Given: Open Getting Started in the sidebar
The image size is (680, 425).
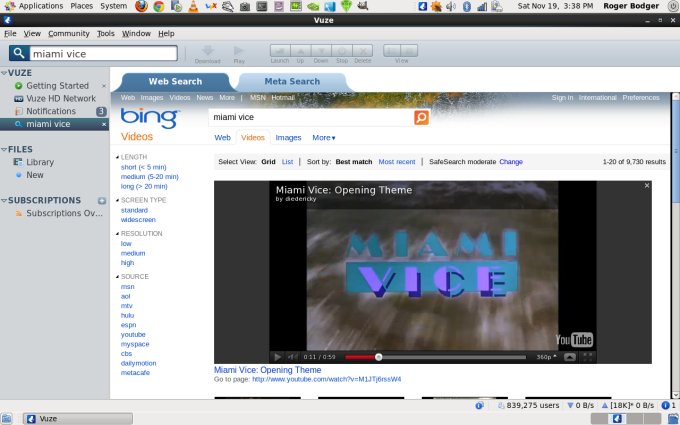Looking at the screenshot, I should [x=57, y=86].
